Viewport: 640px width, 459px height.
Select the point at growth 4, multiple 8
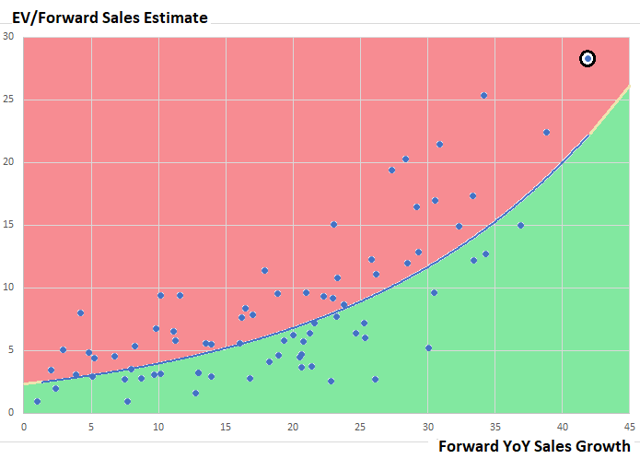tap(80, 313)
